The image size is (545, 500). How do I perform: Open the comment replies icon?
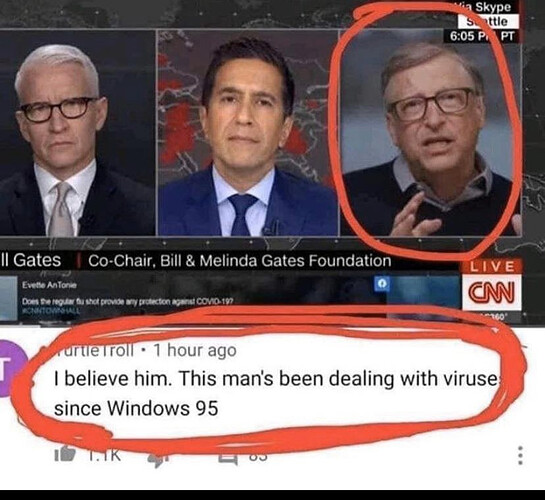228,458
